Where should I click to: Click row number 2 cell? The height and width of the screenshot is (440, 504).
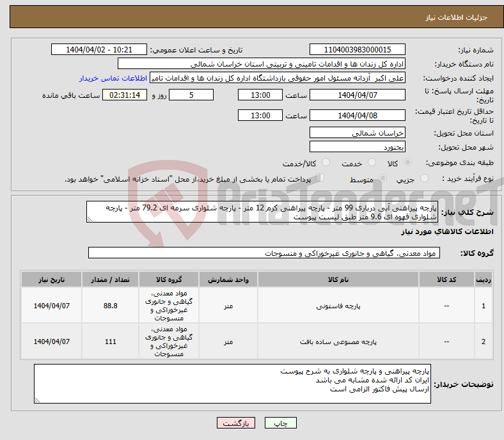[x=484, y=342]
